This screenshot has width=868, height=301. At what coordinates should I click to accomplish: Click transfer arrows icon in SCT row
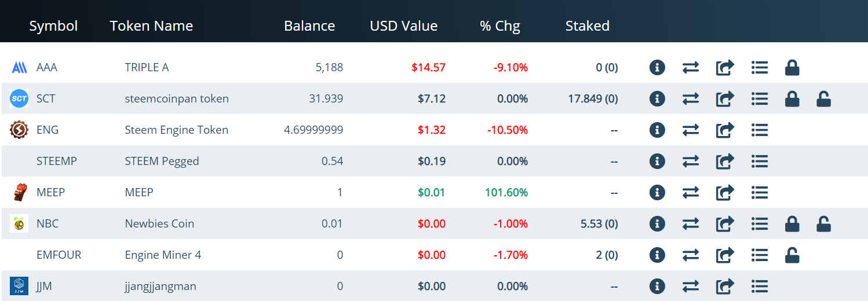click(690, 99)
